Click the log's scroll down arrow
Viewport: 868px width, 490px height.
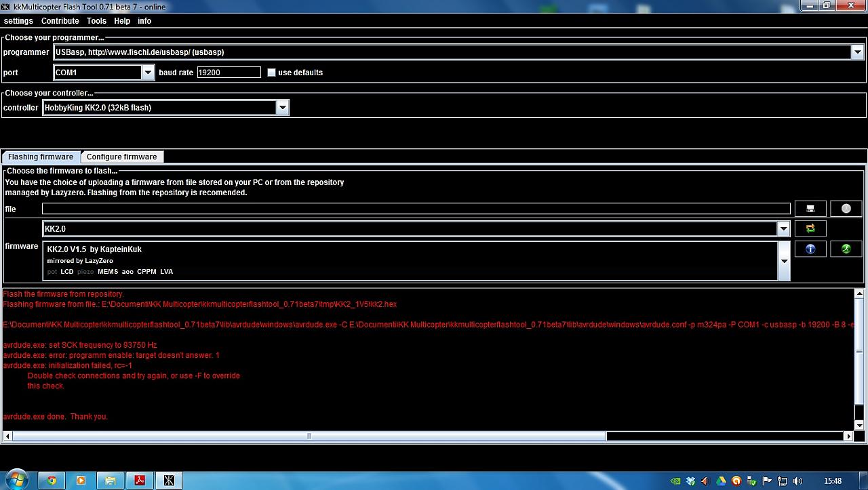coord(859,425)
